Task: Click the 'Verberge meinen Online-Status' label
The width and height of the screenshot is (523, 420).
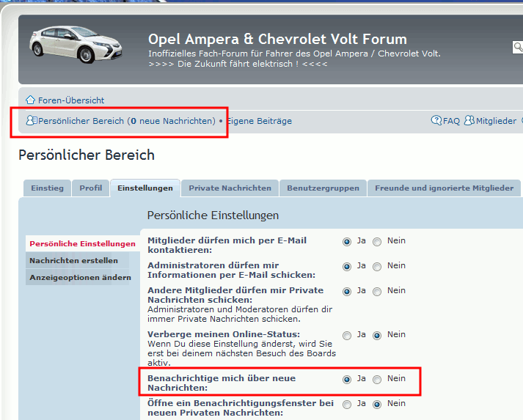Action: coord(224,334)
